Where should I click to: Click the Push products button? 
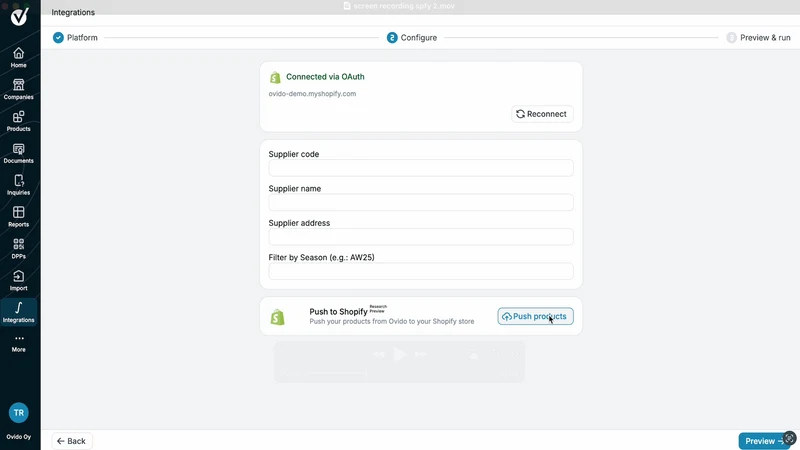tap(535, 316)
